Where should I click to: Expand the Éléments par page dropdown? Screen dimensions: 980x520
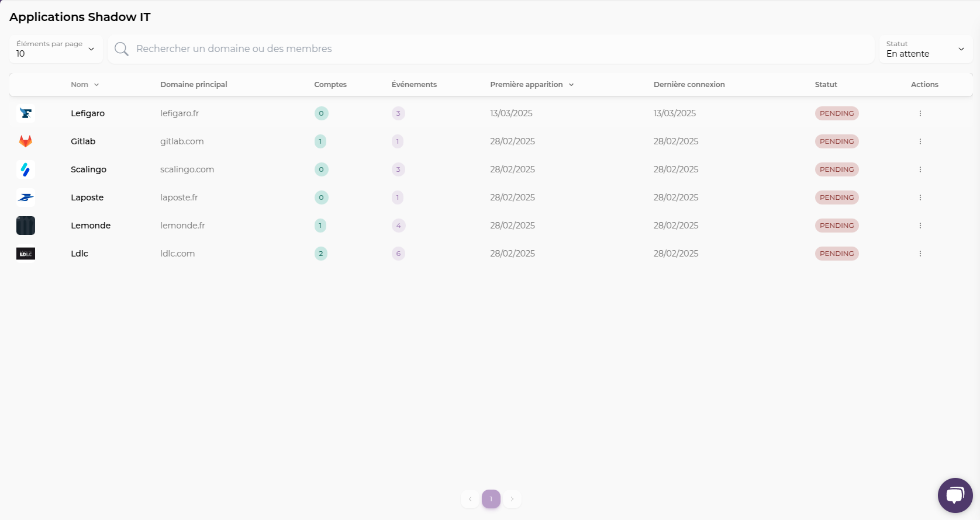tap(56, 49)
